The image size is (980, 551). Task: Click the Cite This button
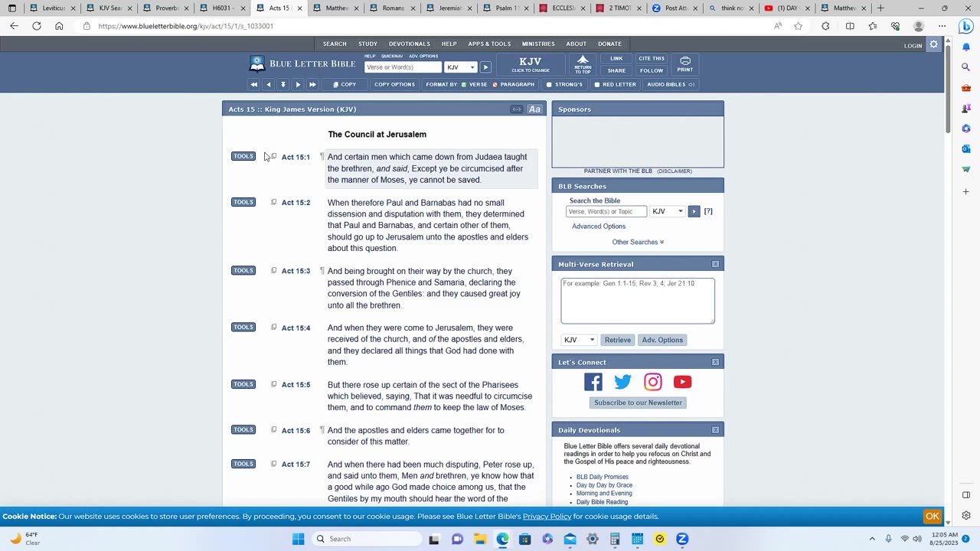tap(652, 58)
